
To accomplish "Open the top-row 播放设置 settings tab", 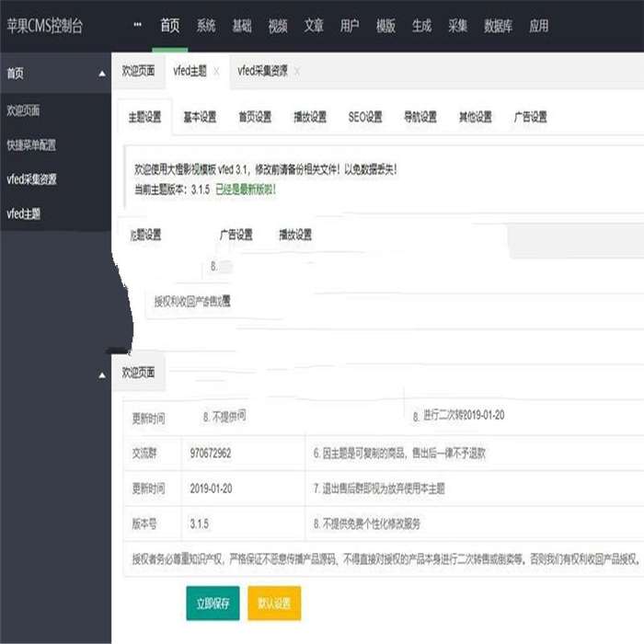I will click(x=310, y=117).
